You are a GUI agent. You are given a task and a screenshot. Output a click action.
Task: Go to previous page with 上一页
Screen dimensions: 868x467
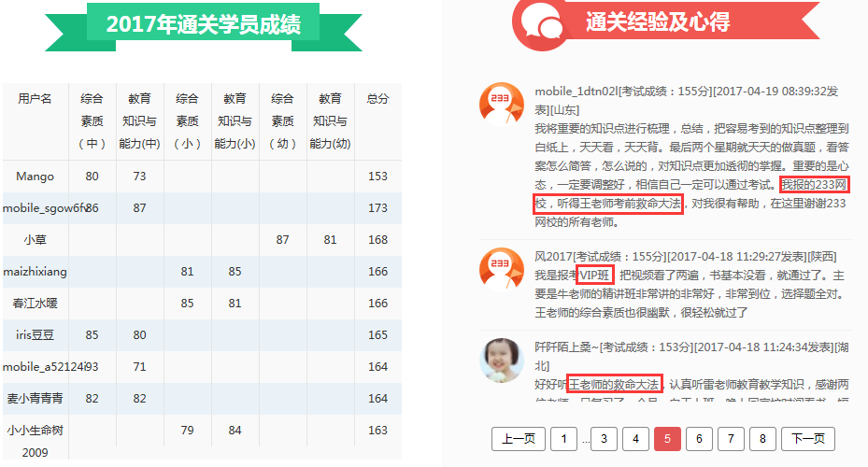click(x=518, y=439)
